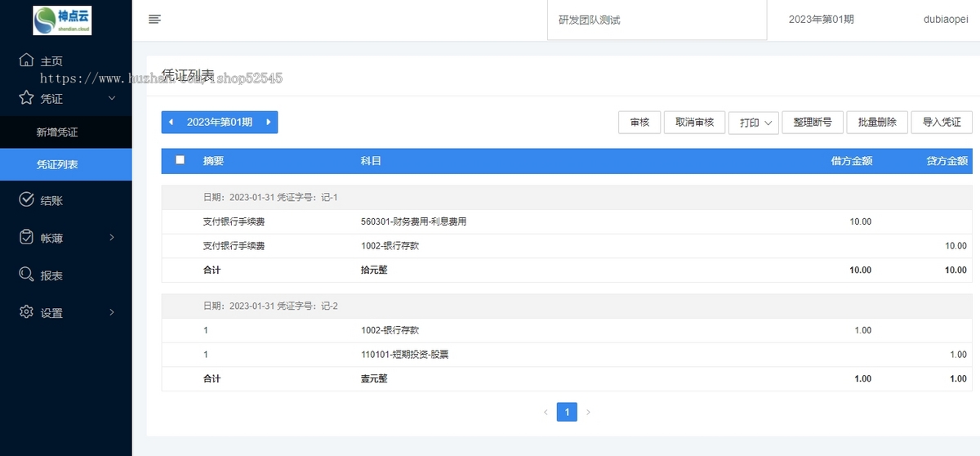Image resolution: width=980 pixels, height=456 pixels.
Task: Click the blue 2023年第01期 period label
Action: (x=220, y=122)
